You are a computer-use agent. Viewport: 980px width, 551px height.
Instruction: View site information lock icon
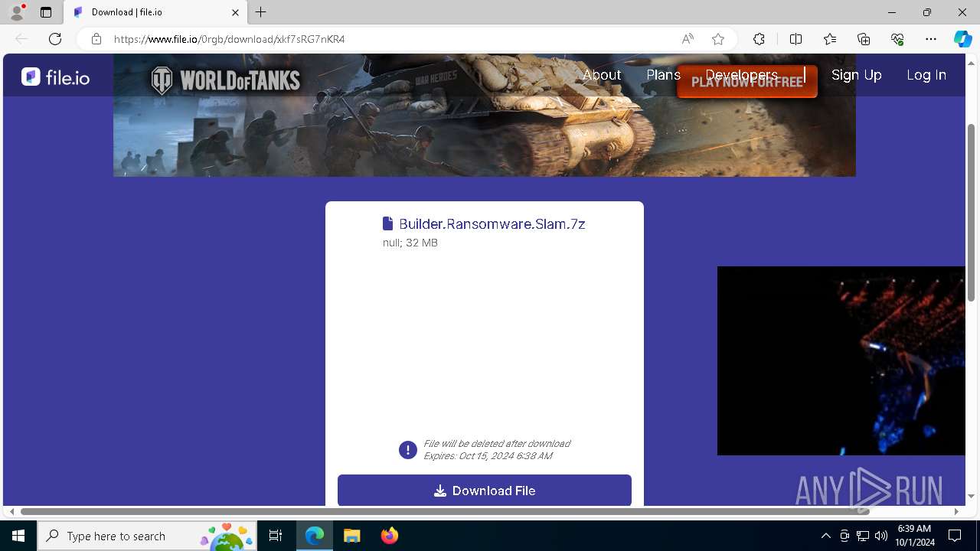pyautogui.click(x=96, y=39)
